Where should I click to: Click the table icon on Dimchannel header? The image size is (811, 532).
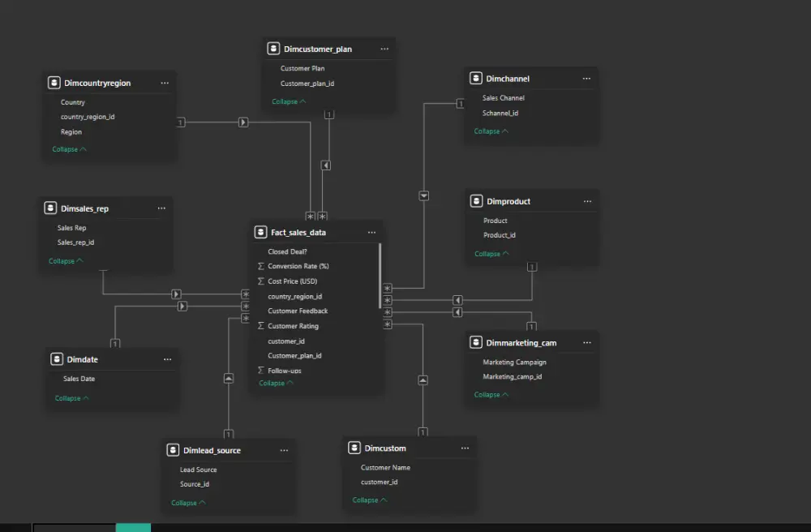click(474, 78)
